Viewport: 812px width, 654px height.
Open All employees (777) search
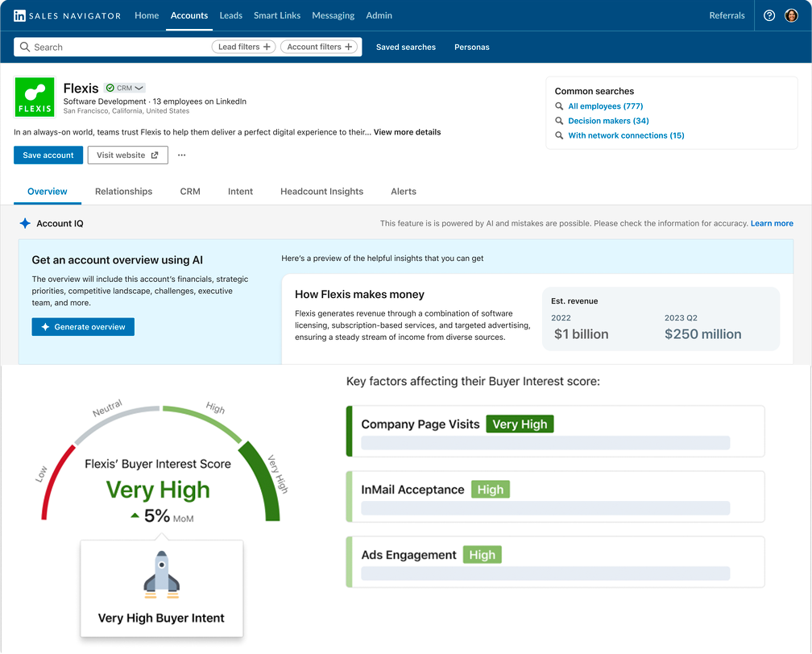point(606,106)
